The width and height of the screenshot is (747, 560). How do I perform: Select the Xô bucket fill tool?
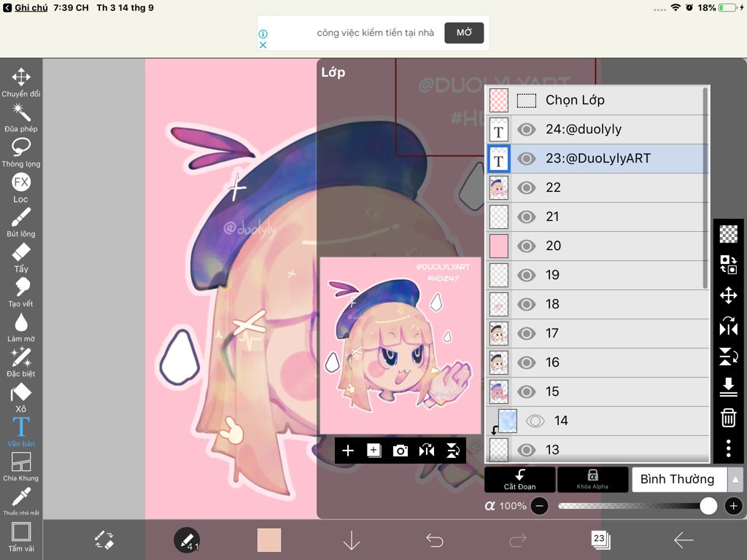pyautogui.click(x=21, y=397)
